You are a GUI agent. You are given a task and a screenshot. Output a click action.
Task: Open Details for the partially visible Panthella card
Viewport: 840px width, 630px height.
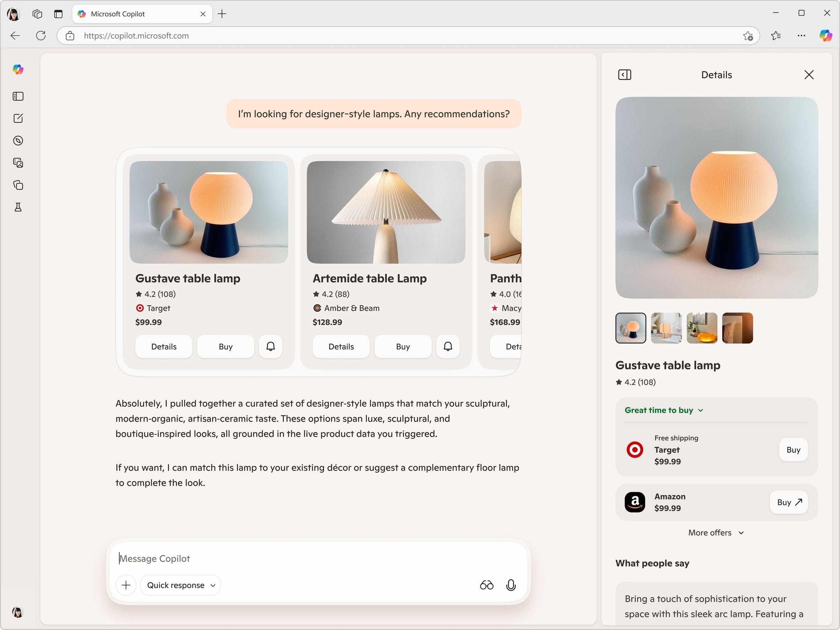coord(506,346)
